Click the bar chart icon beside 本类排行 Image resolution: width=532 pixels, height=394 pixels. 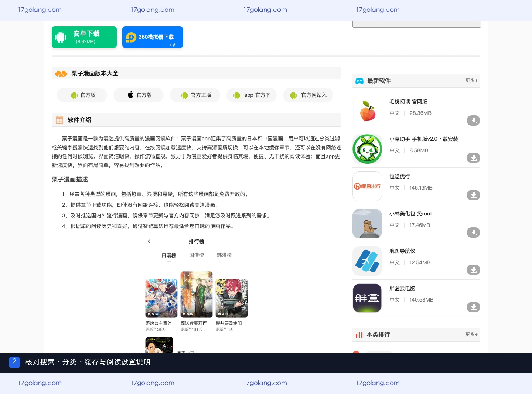point(359,334)
